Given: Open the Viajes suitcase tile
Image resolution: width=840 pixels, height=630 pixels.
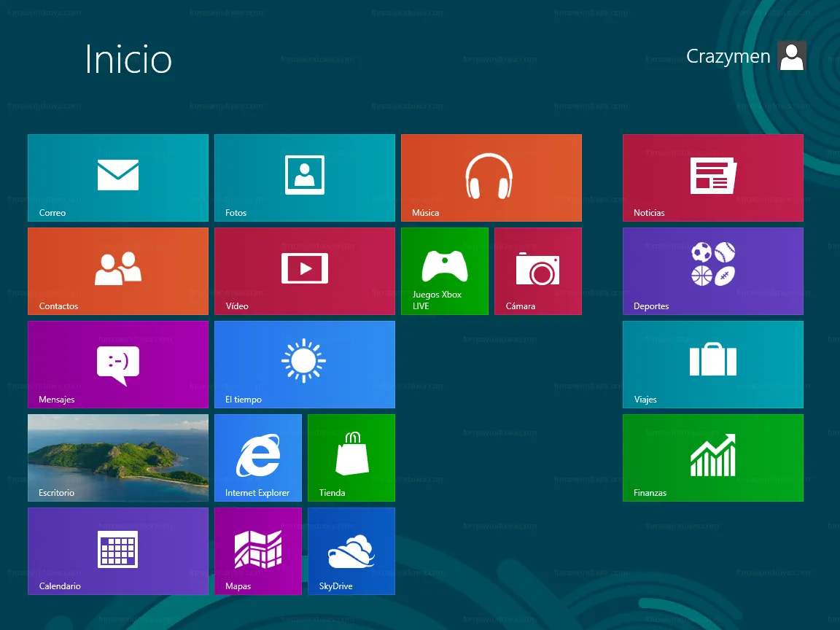Looking at the screenshot, I should coord(712,365).
